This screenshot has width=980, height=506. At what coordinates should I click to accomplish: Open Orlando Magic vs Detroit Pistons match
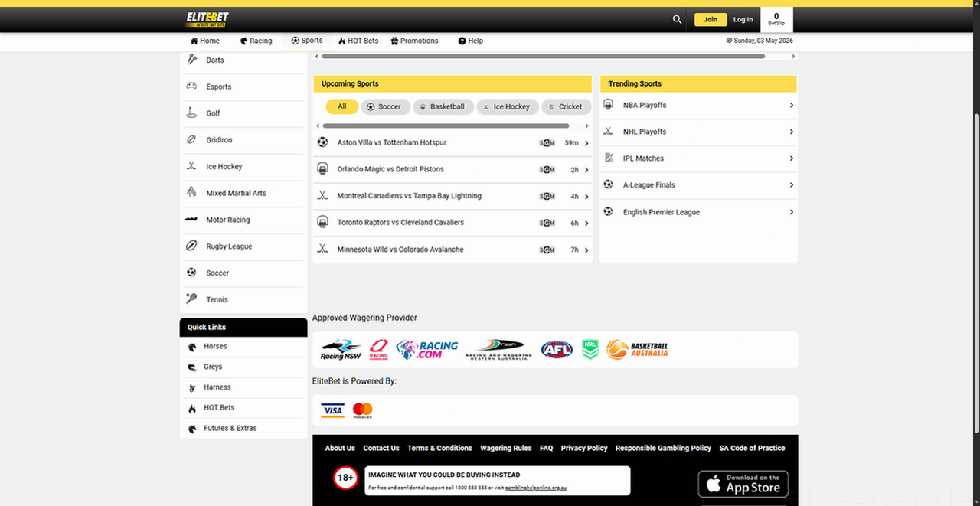coord(452,170)
